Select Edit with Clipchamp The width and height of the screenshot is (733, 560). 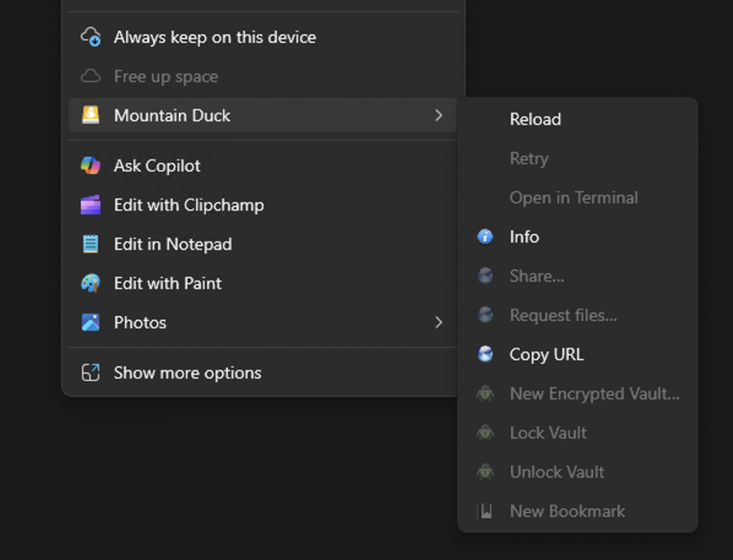click(x=263, y=205)
